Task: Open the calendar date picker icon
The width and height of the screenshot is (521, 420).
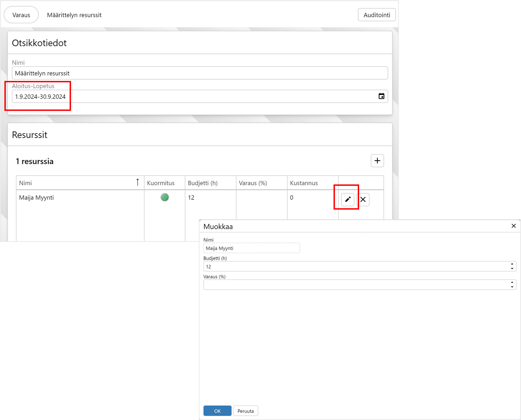Action: point(381,96)
